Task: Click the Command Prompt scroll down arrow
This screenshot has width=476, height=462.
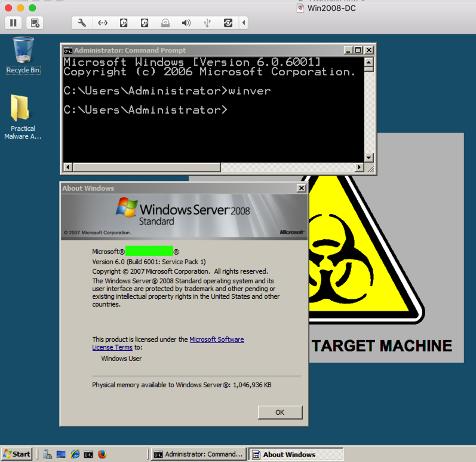Action: point(368,158)
